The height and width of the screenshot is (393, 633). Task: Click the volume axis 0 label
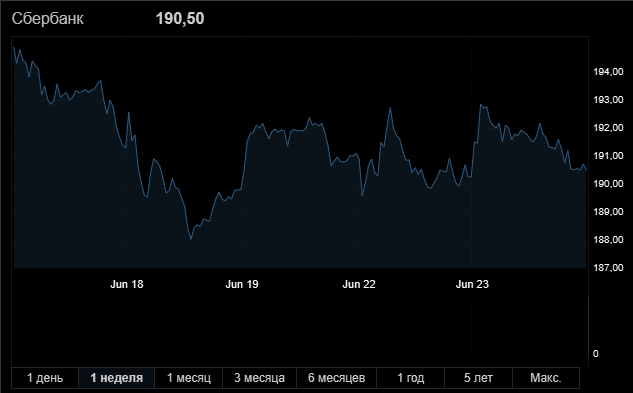(x=595, y=354)
